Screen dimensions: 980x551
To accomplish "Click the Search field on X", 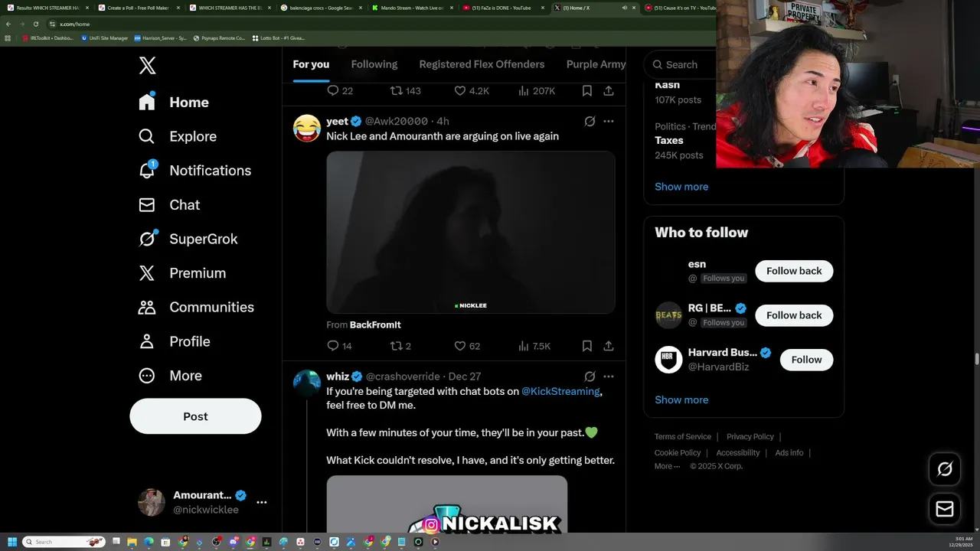I will click(x=681, y=64).
